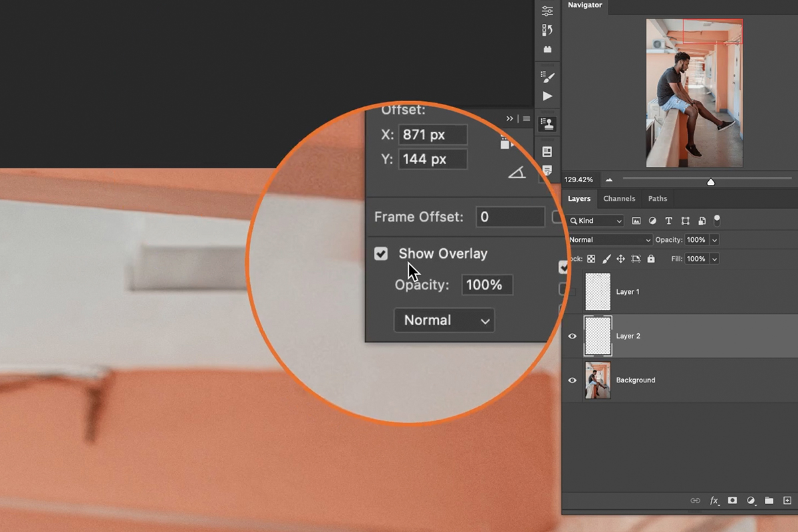
Task: Open the Kind filter dropdown
Action: coord(597,221)
